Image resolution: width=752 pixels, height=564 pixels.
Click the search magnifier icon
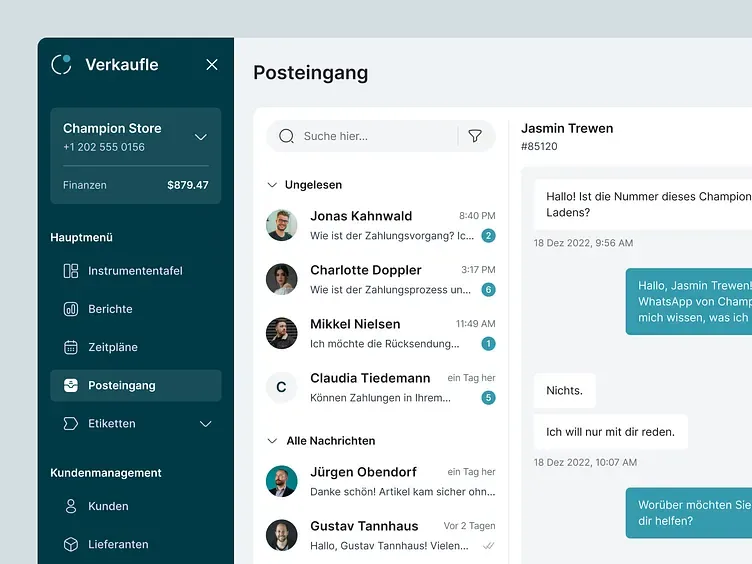pyautogui.click(x=286, y=136)
